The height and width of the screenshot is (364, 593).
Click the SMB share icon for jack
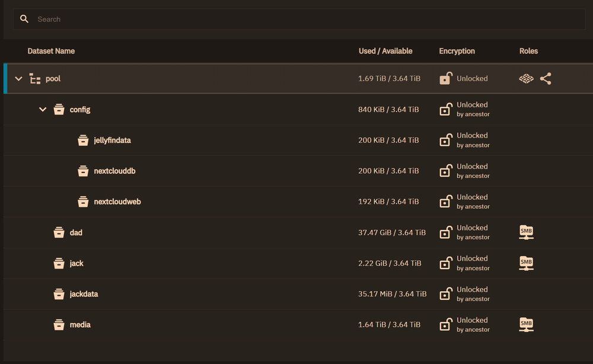(x=526, y=263)
